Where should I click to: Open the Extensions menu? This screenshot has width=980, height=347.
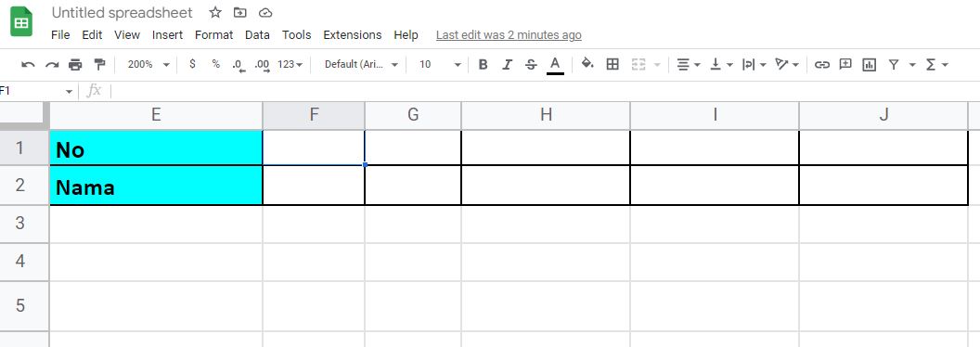[x=352, y=35]
